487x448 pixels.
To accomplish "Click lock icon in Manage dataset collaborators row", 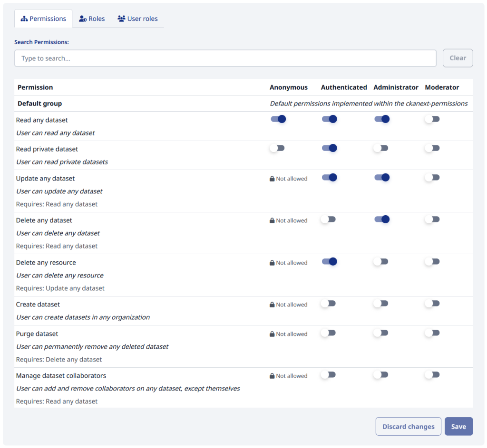I will point(272,376).
